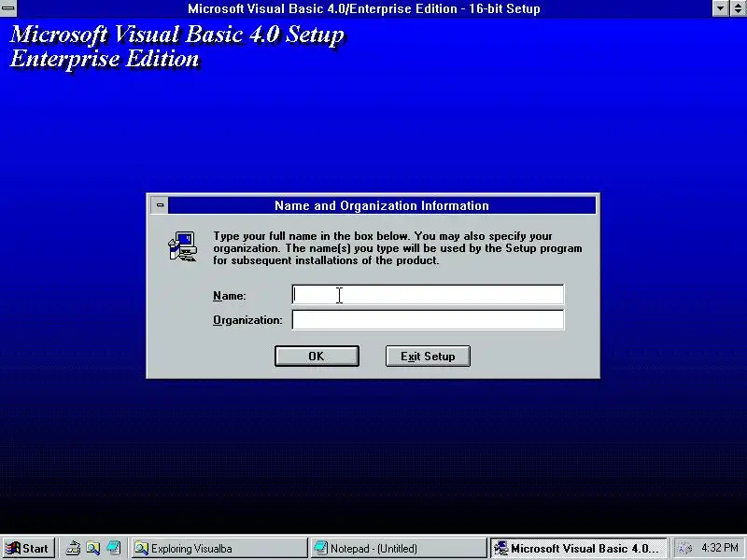747x560 pixels.
Task: Open the Setup window control menu box
Action: coord(8,8)
